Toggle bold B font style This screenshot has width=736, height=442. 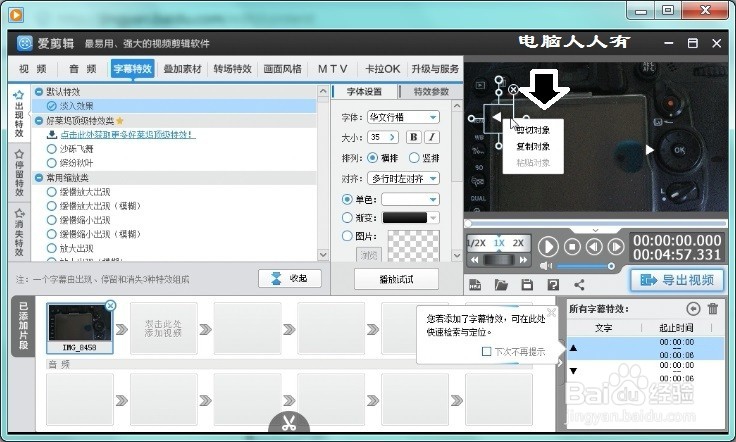click(413, 137)
